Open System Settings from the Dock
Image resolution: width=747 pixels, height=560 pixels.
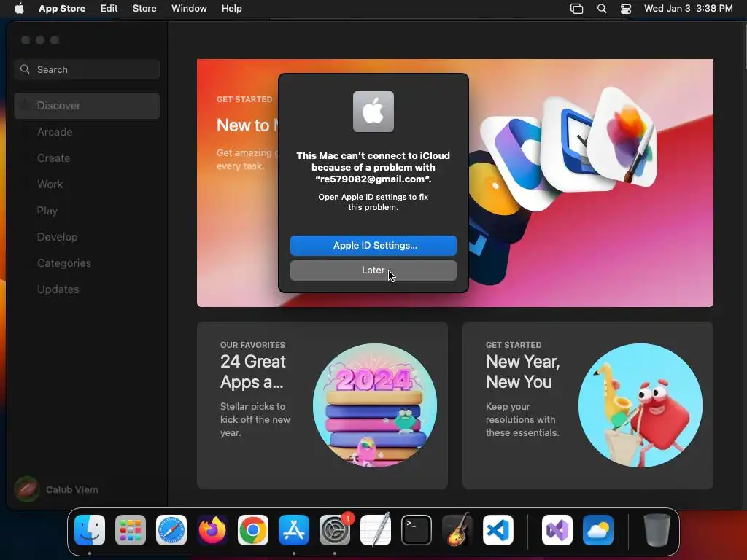[335, 530]
